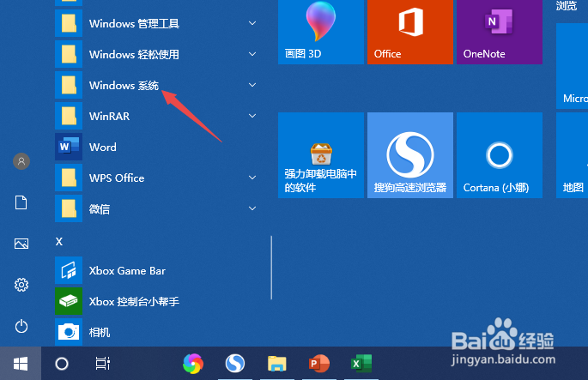Open Sogou browser on the taskbar
This screenshot has height=380, width=588.
pyautogui.click(x=235, y=364)
